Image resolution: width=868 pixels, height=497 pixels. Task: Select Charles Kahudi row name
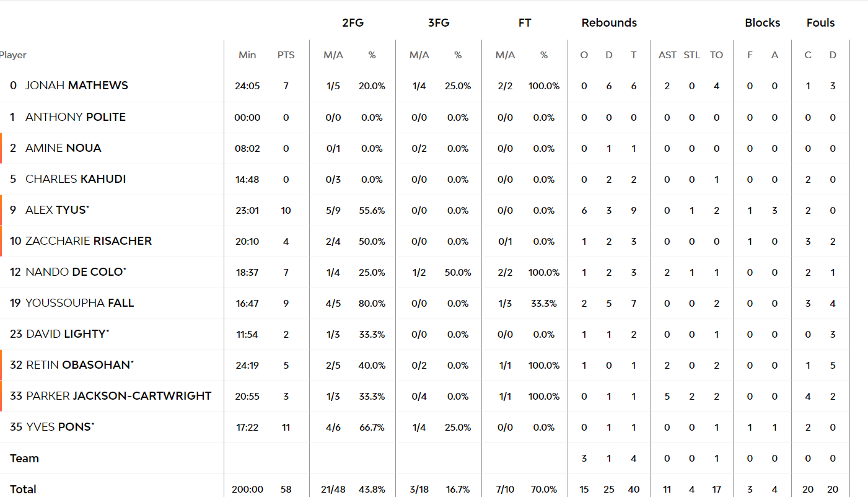(76, 178)
